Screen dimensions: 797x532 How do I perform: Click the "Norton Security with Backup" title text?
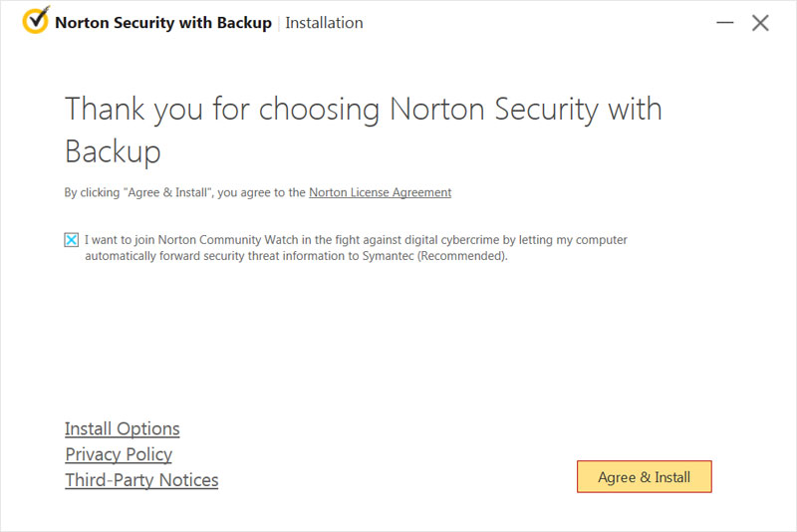163,22
